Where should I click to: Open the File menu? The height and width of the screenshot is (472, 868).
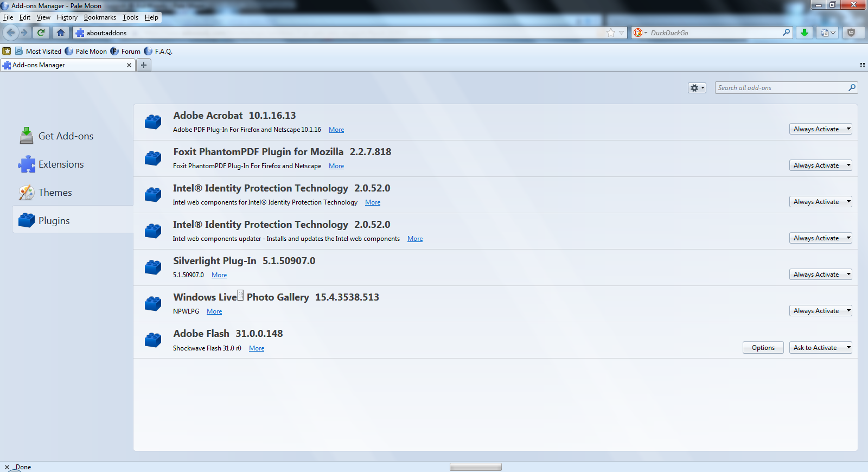point(8,17)
